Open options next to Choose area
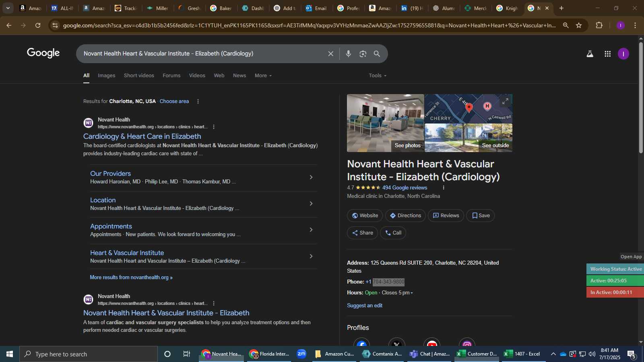 click(x=198, y=101)
